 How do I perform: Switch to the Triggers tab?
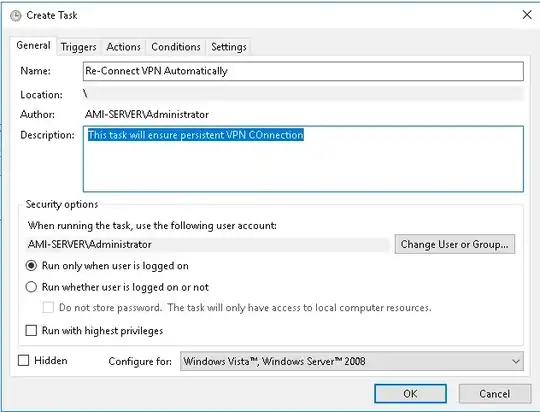pyautogui.click(x=79, y=47)
